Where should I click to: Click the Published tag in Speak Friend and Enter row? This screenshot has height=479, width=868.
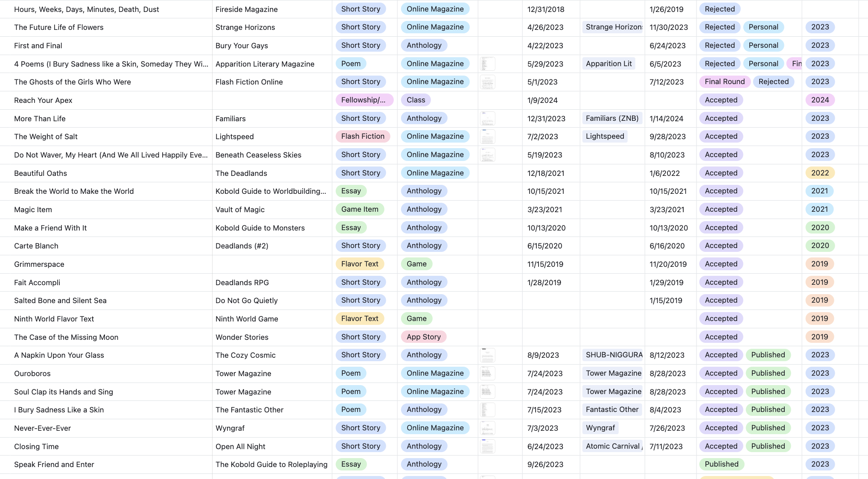tap(721, 464)
